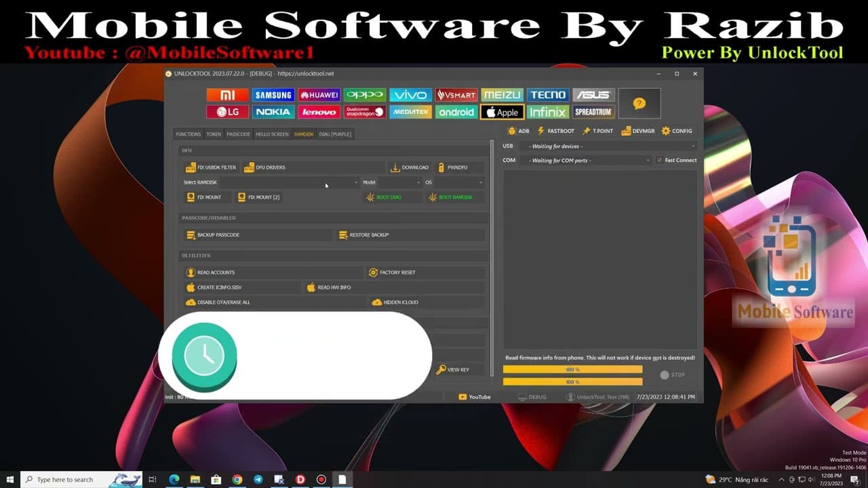Click the BACKUP PASSCODE button
This screenshot has width=868, height=488.
tap(258, 235)
